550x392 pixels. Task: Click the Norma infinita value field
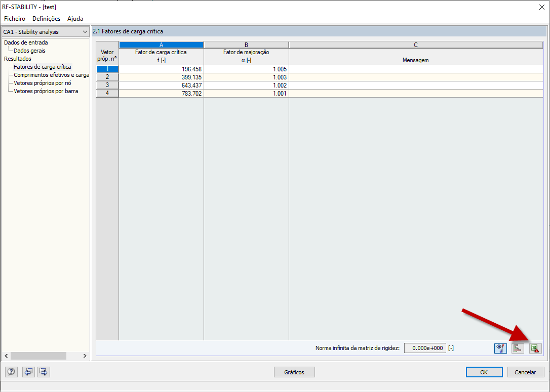425,348
